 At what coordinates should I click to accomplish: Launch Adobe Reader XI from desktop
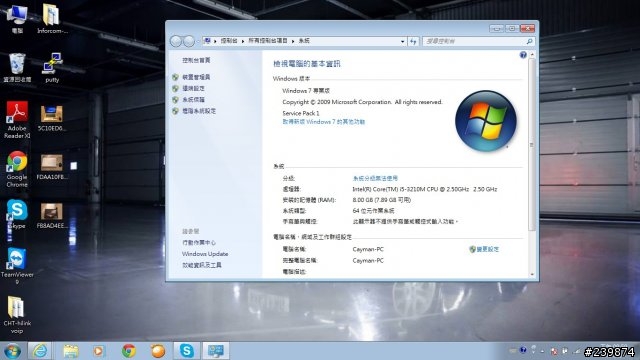(17, 120)
